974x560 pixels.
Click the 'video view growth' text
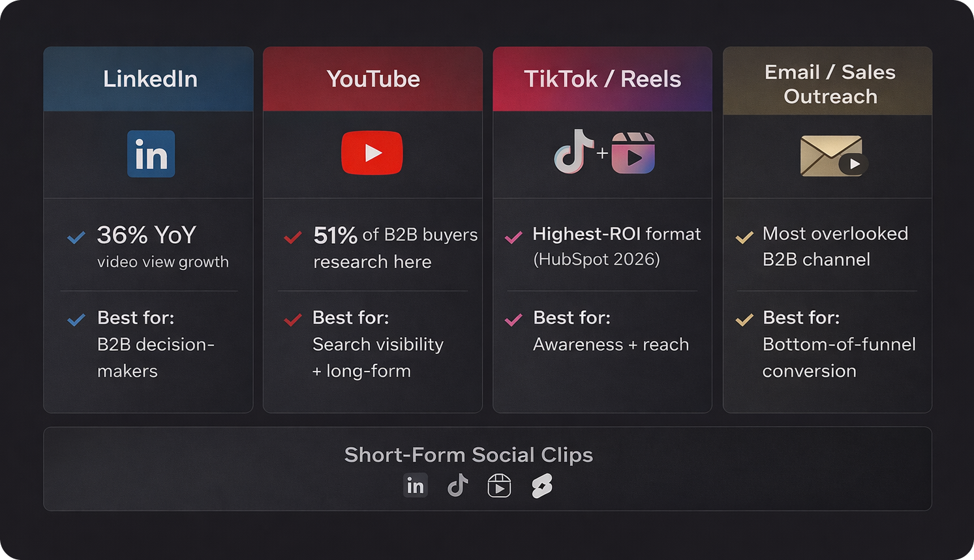(x=163, y=262)
